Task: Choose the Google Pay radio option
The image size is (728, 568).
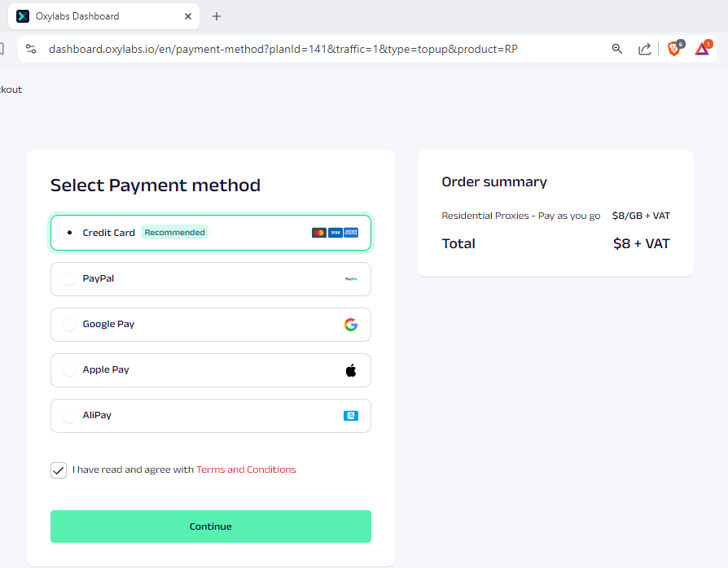Action: point(69,325)
